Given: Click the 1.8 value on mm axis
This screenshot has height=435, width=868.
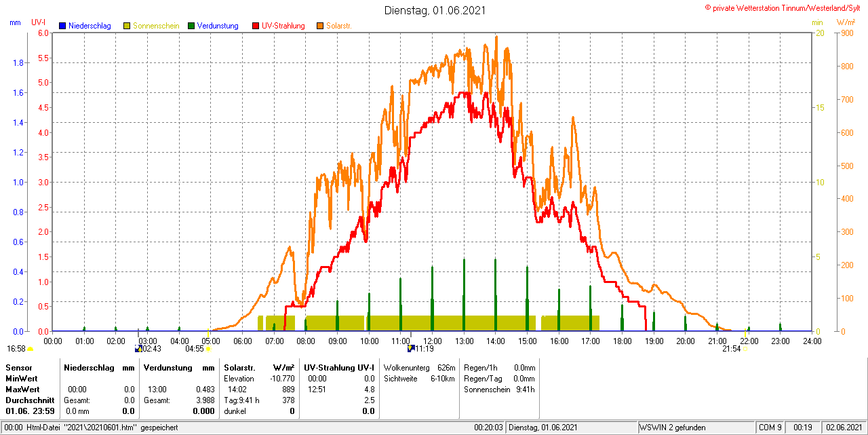Looking at the screenshot, I should coord(19,62).
